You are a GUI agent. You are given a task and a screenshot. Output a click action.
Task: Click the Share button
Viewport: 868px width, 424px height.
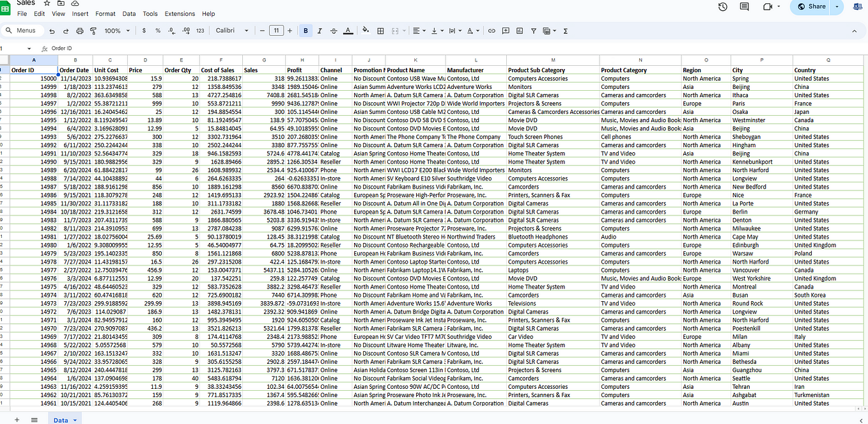click(810, 6)
